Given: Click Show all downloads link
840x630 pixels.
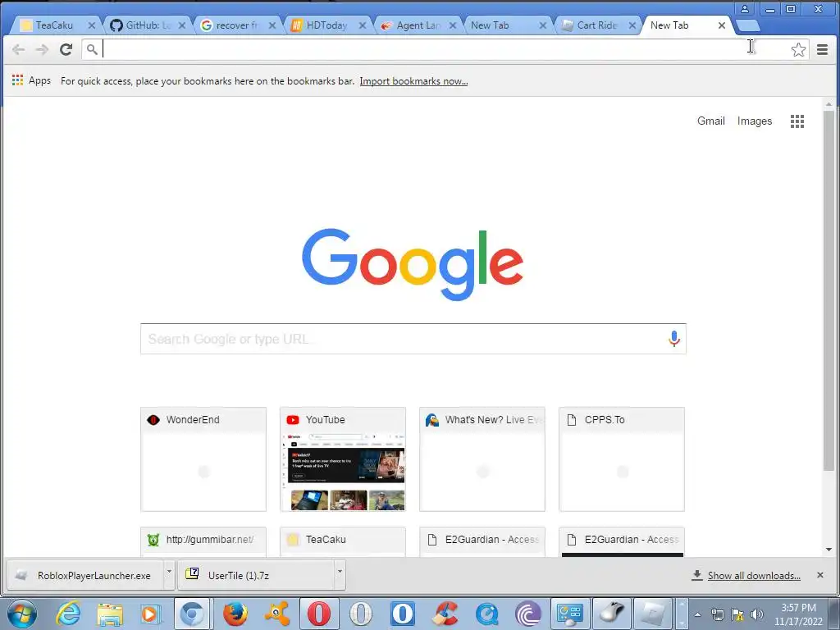Looking at the screenshot, I should (x=754, y=575).
